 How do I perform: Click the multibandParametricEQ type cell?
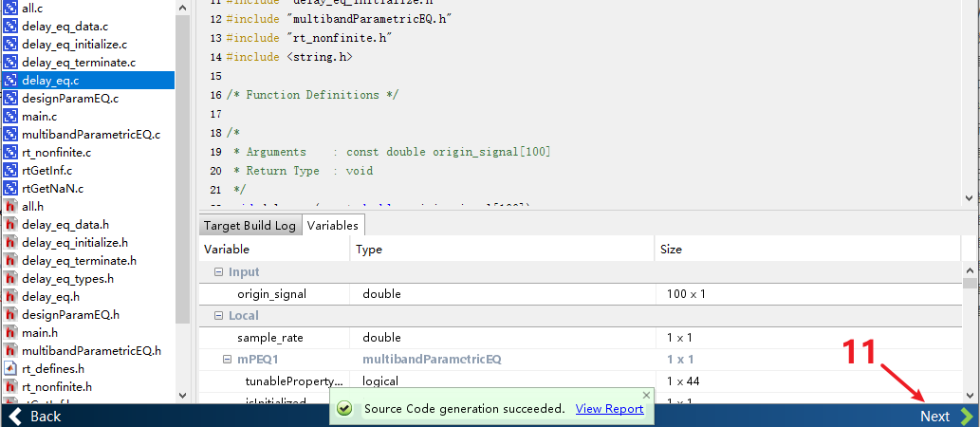(432, 360)
